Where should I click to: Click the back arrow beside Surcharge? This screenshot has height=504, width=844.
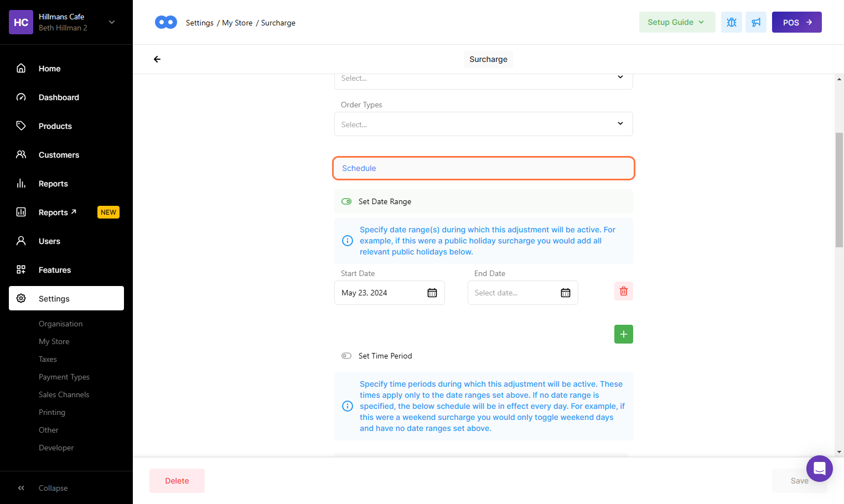(x=157, y=59)
